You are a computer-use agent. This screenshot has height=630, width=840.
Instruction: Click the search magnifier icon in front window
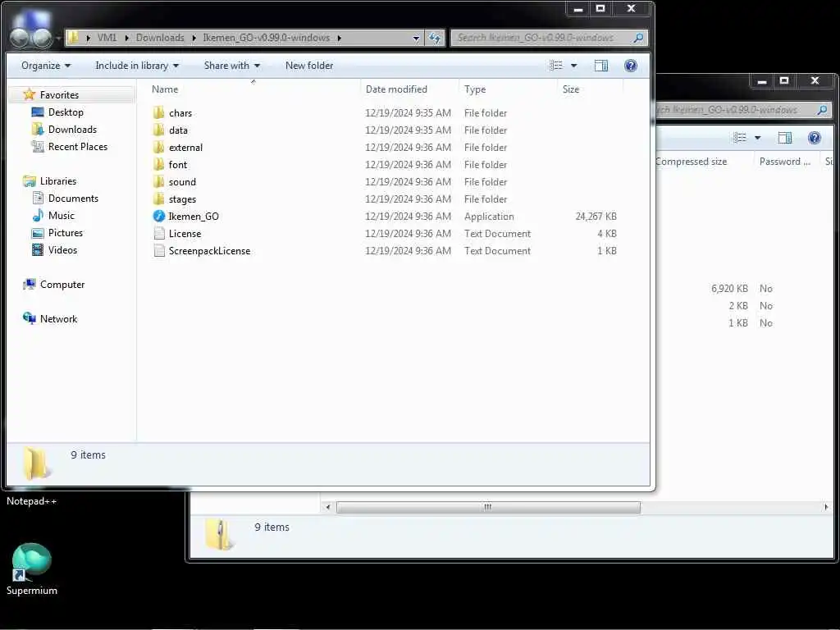pos(638,38)
